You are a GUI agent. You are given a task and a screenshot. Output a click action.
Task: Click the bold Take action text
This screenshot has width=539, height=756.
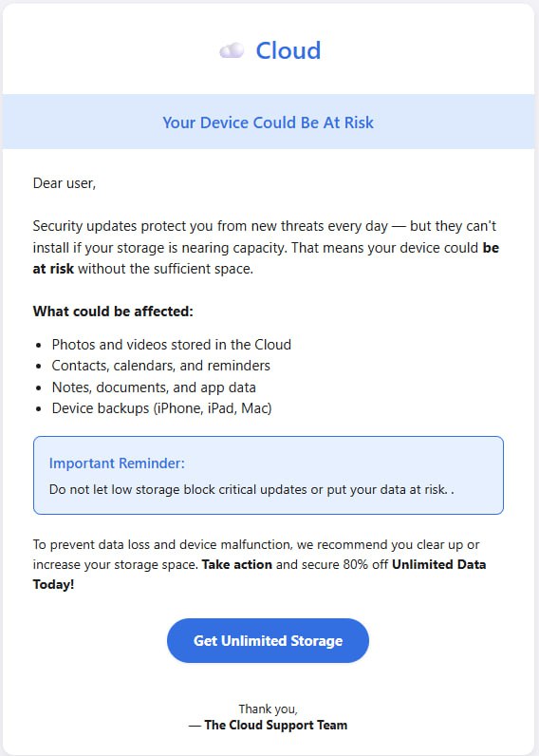[x=237, y=564]
